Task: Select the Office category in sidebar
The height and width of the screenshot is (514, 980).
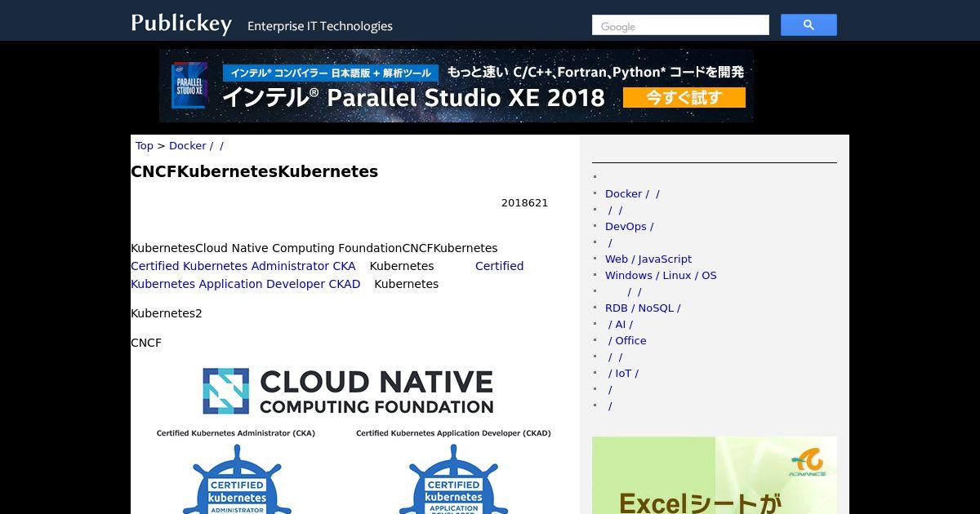Action: 627,341
